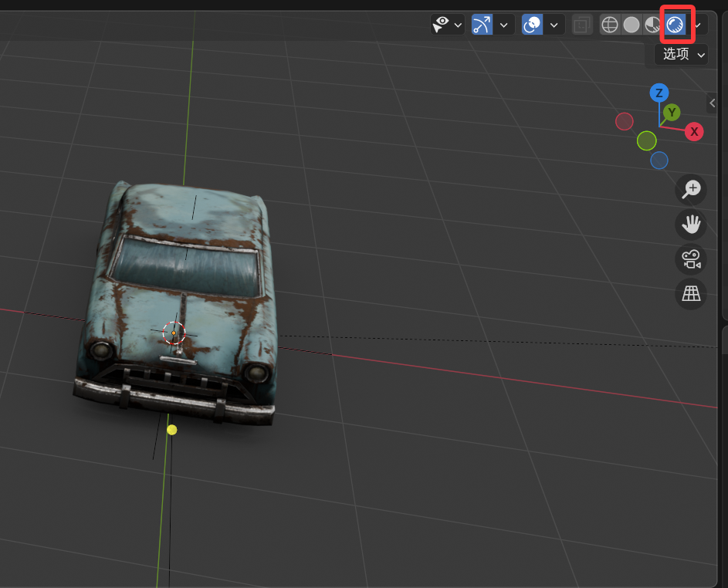Click the zoom magnifier viewport button
This screenshot has height=588, width=728.
coord(691,188)
